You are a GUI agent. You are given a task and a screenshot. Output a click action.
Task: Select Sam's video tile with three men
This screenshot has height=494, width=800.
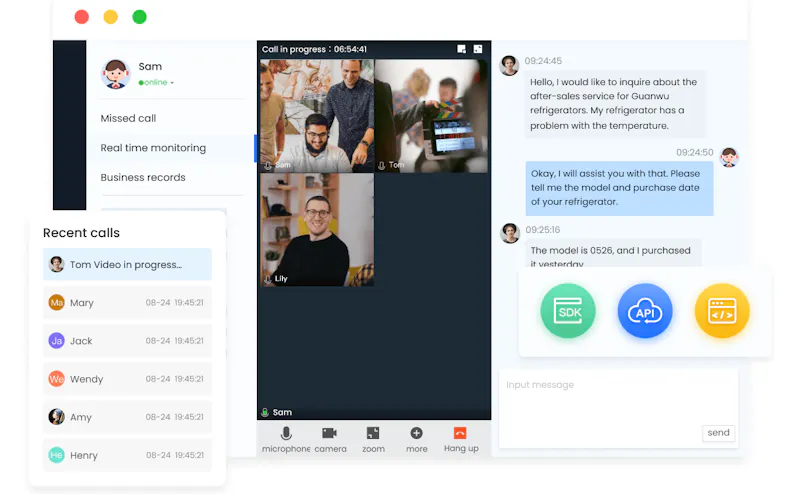coord(317,116)
